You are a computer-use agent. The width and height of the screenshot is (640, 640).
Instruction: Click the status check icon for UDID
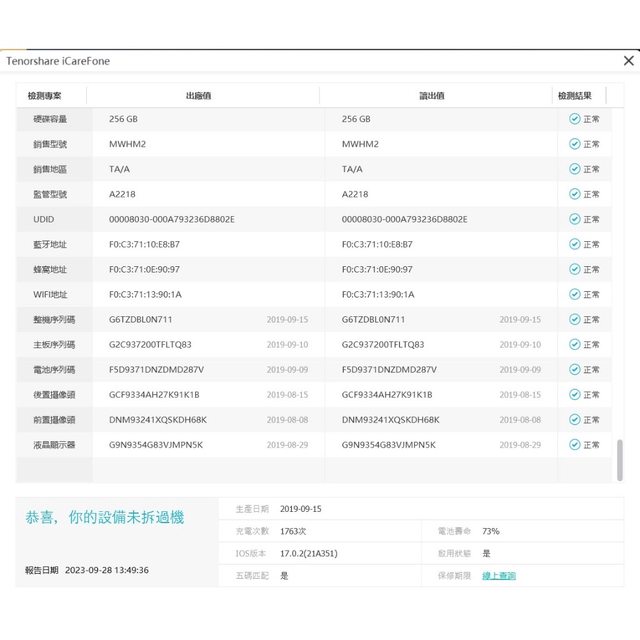(574, 219)
